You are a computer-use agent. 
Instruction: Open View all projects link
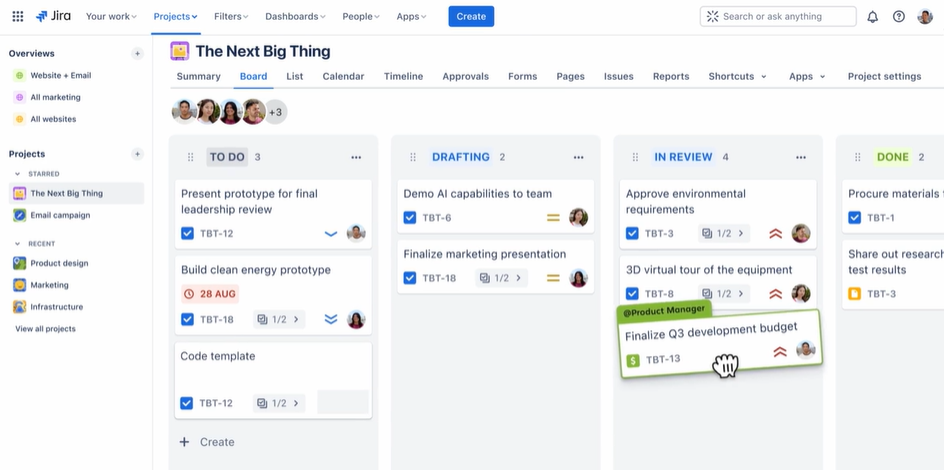[x=45, y=329]
